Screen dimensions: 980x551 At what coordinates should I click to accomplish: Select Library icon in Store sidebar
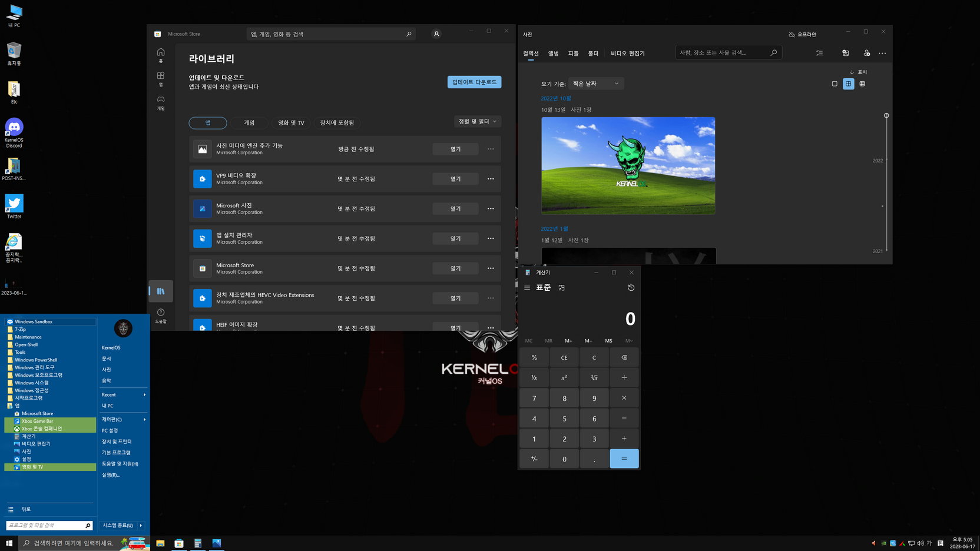[x=161, y=291]
